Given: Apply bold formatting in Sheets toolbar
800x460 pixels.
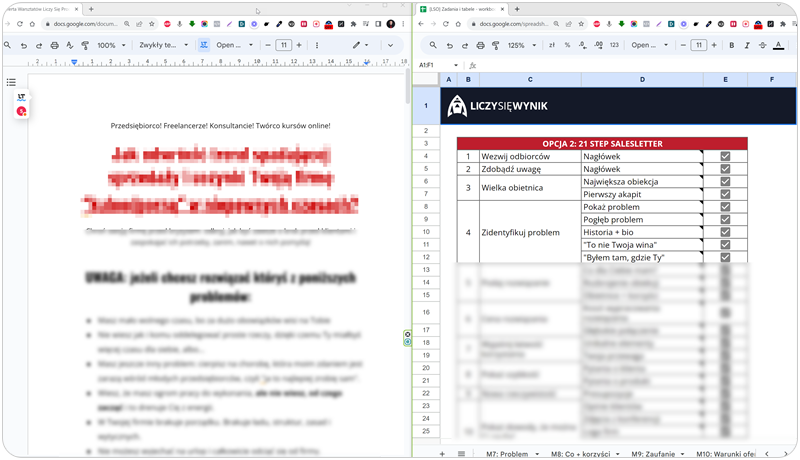Looking at the screenshot, I should coord(731,45).
